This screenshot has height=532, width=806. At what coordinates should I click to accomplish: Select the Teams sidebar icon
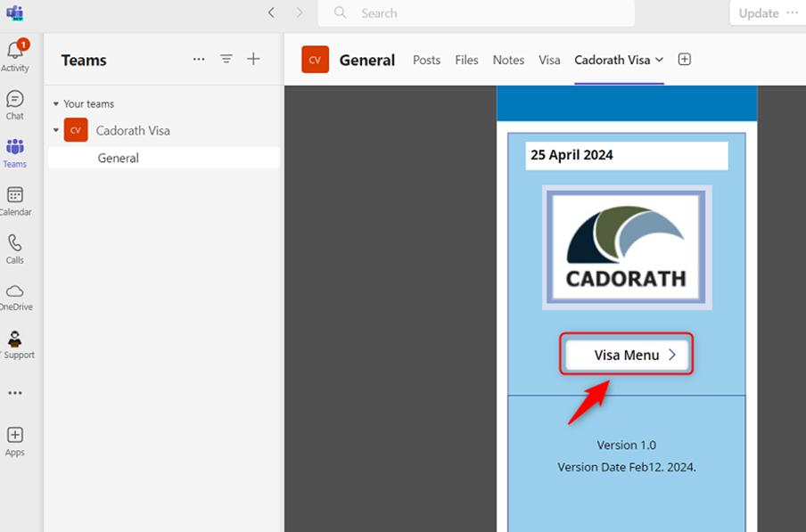click(x=15, y=153)
